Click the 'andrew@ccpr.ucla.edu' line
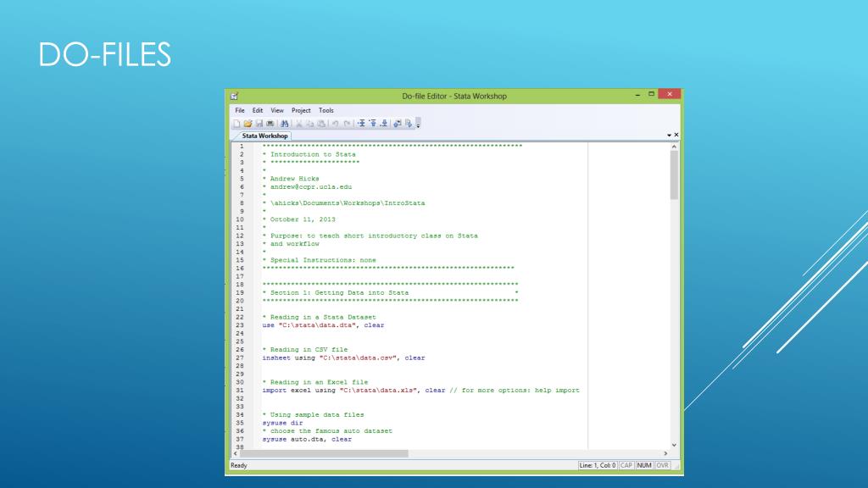Viewport: 868px width, 488px height. [x=307, y=187]
